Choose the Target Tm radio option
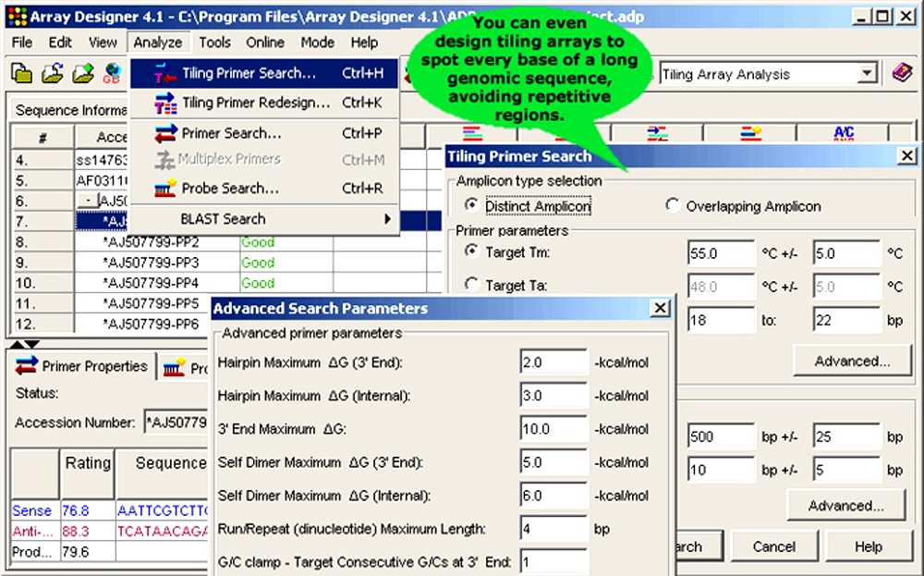 471,251
